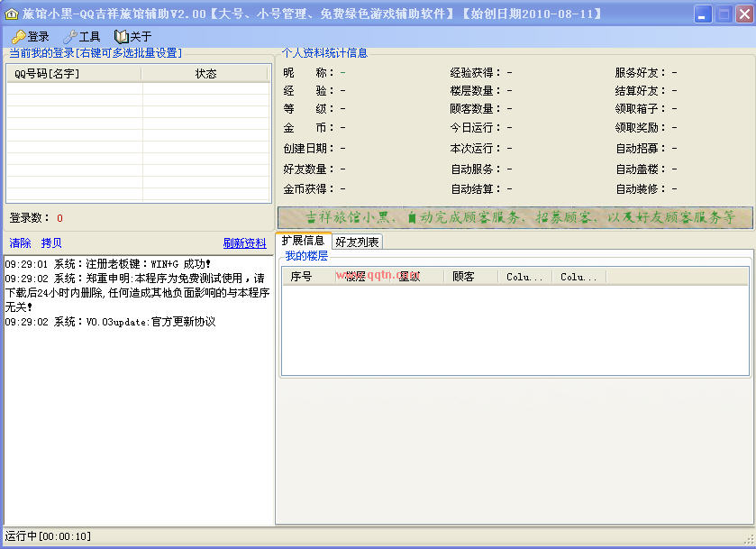Screen dimensions: 756x549
Task: Click the book icon beside 关于
Action: [121, 37]
